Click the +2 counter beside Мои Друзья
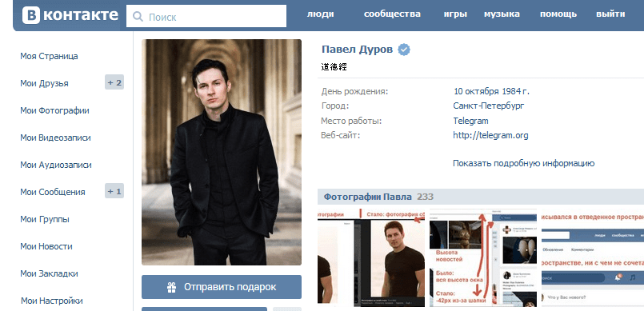The width and height of the screenshot is (644, 311). [x=114, y=82]
